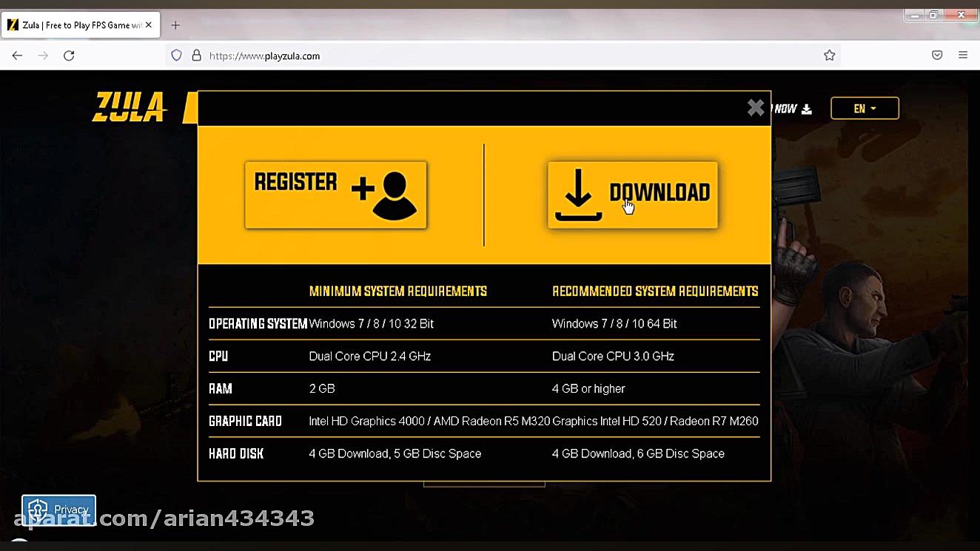
Task: Click the address bar URL field
Action: tap(503, 55)
